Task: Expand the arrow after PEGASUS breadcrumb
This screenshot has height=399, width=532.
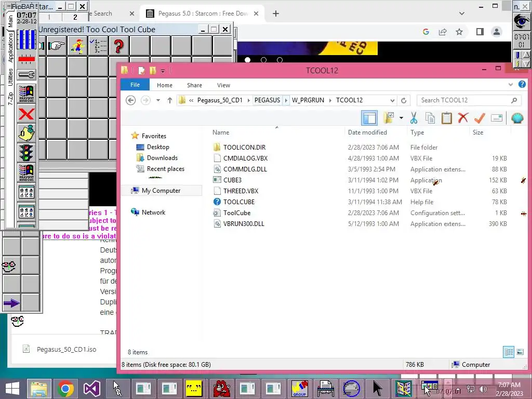Action: pyautogui.click(x=286, y=100)
